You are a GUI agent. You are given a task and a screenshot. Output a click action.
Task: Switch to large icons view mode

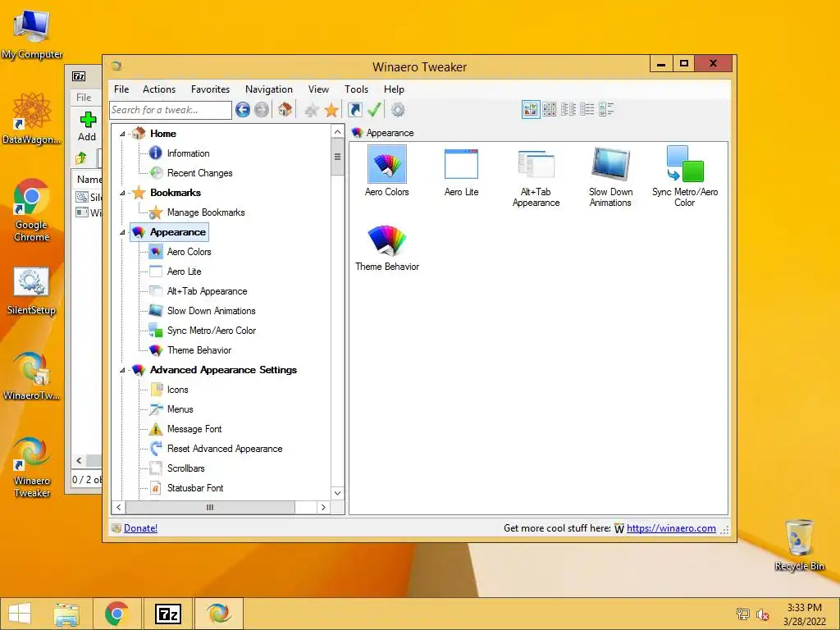pyautogui.click(x=531, y=109)
